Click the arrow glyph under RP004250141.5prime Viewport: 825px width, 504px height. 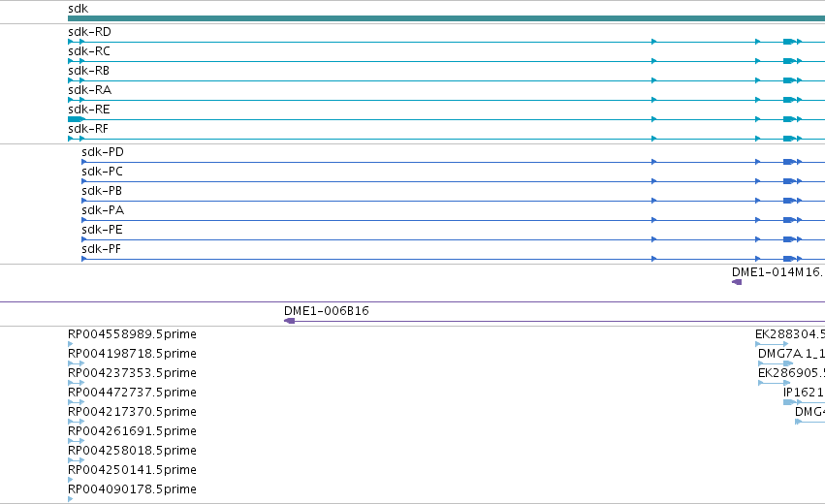(x=71, y=480)
